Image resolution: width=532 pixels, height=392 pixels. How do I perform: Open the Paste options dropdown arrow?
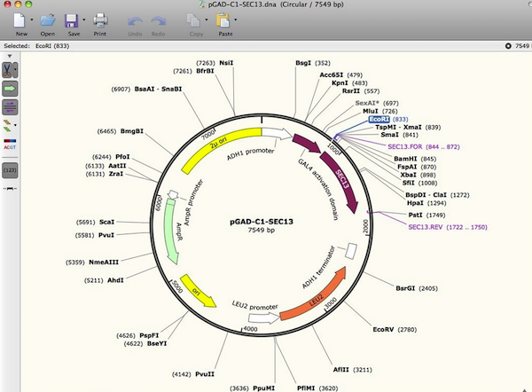click(x=238, y=20)
